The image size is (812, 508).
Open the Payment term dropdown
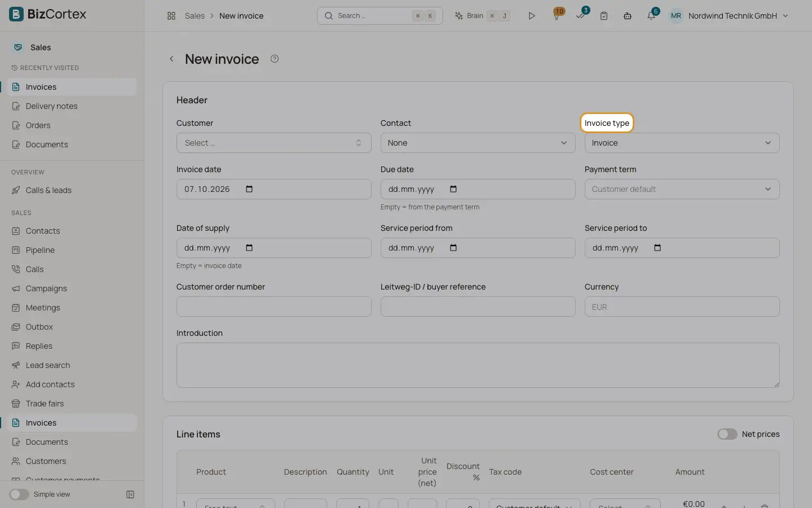[682, 189]
